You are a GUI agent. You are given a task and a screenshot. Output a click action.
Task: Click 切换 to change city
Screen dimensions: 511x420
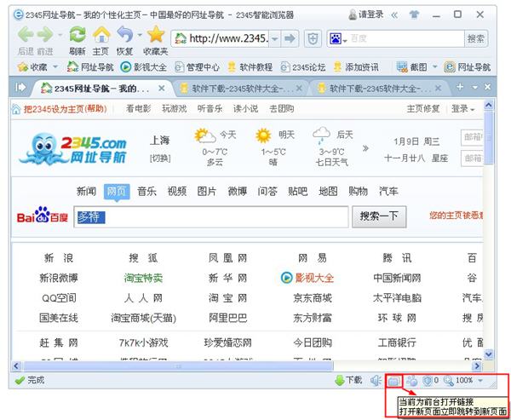pos(160,158)
